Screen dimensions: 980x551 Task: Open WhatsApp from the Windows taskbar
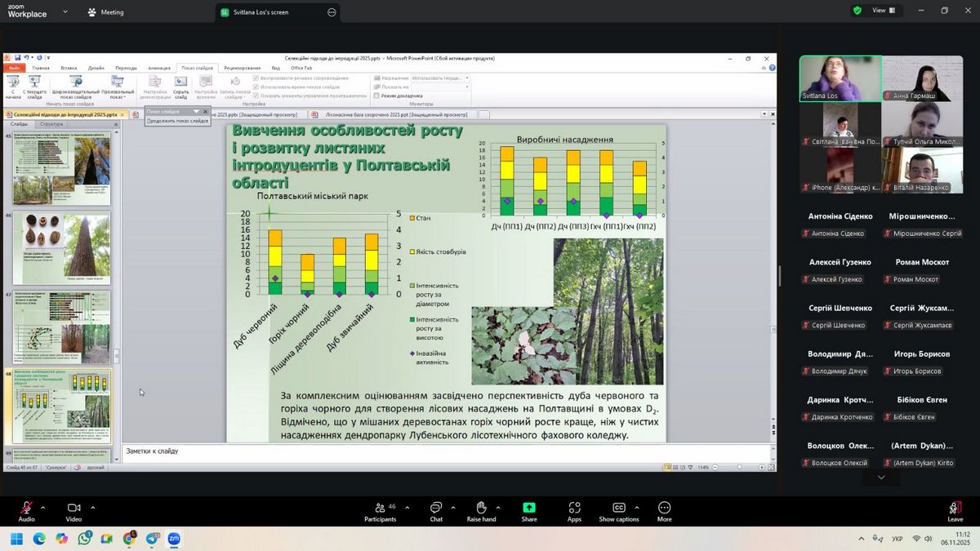[85, 539]
